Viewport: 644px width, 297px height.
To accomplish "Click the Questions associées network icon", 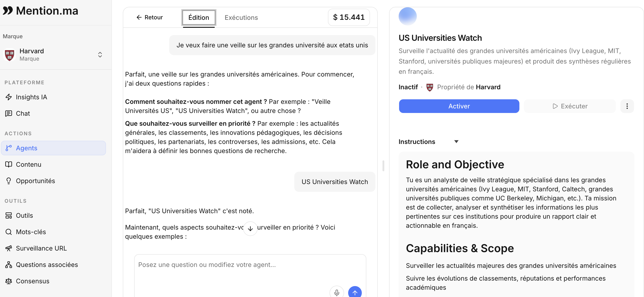I will (x=8, y=265).
